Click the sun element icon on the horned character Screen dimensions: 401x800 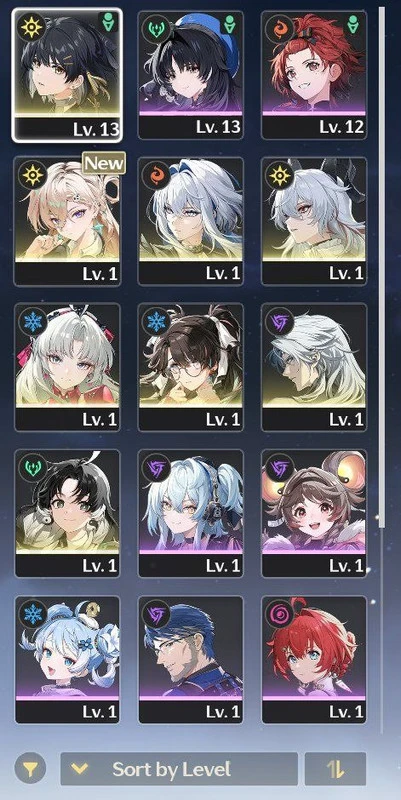tap(279, 175)
